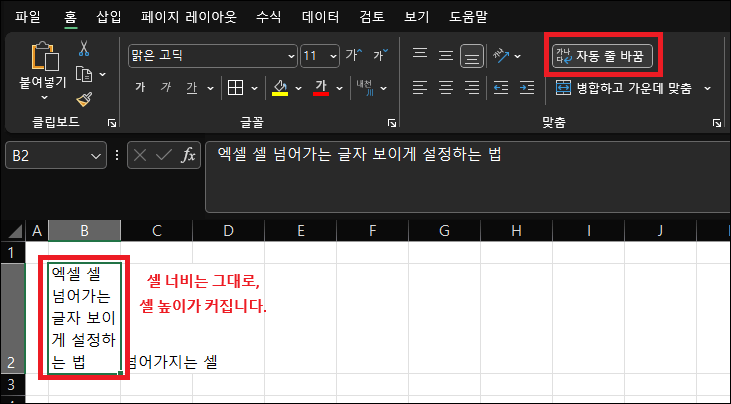Decrease font size with the 가v icon
Screen dimensions: 731x404
click(x=380, y=55)
